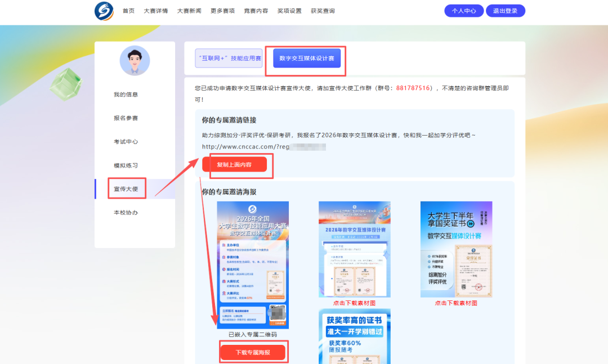Open 报名参赛 in the sidebar
608x364 pixels.
coord(126,118)
